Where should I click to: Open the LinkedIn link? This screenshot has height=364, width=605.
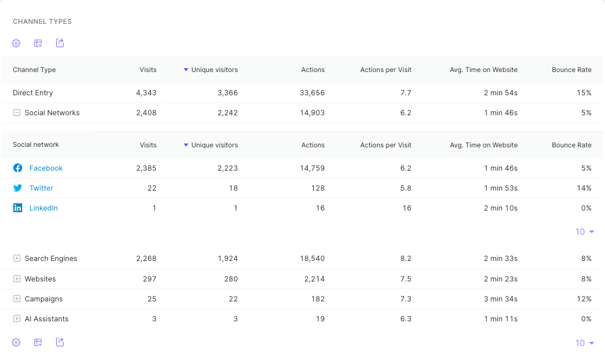[44, 208]
